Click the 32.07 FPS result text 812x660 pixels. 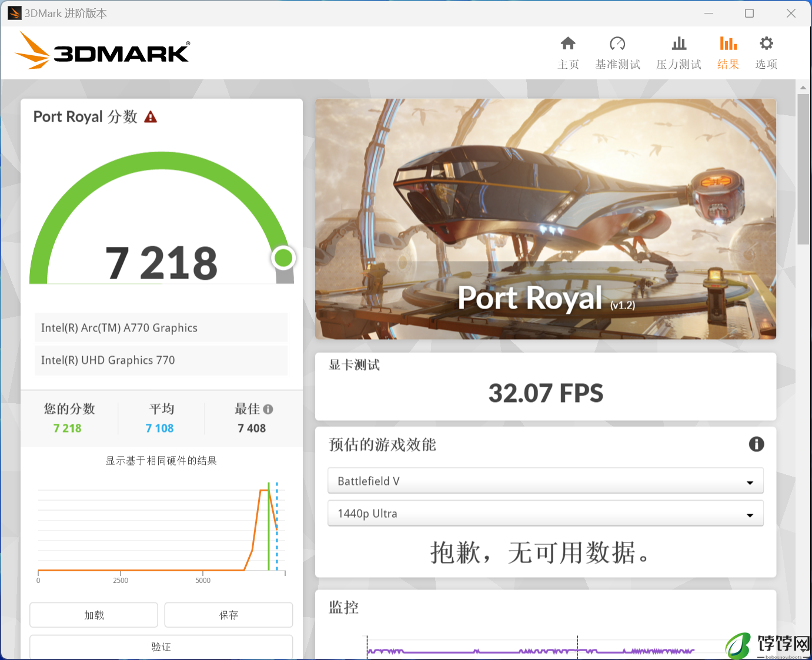click(x=546, y=393)
